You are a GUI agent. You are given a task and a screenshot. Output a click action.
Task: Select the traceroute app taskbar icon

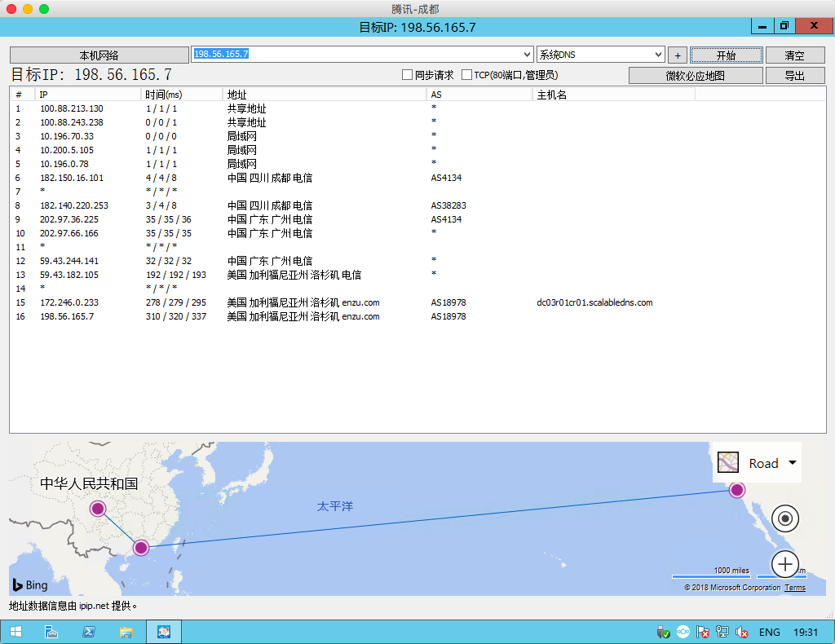(x=163, y=632)
